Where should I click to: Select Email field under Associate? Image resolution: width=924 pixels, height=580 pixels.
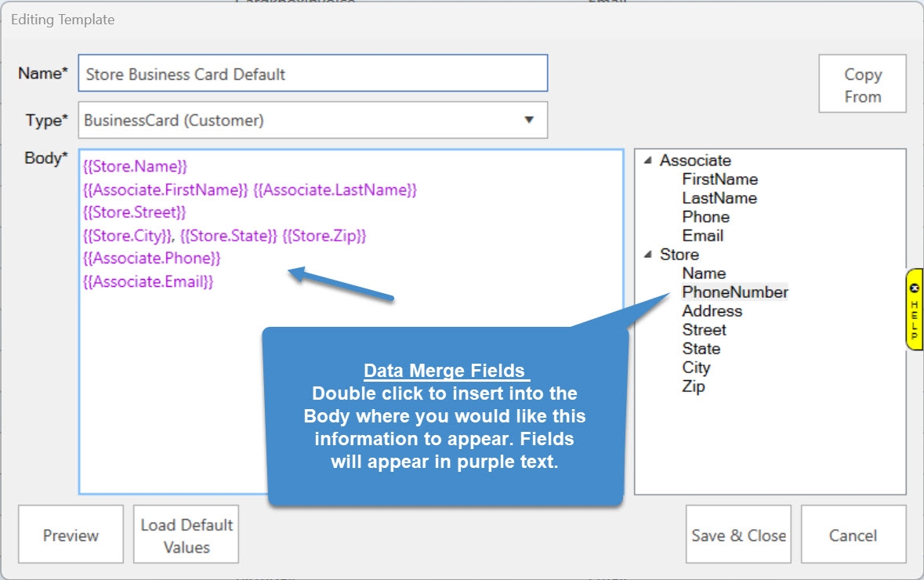click(702, 236)
